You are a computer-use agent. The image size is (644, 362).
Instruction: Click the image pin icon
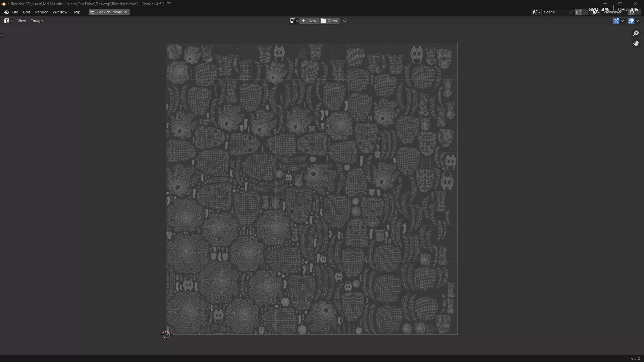pyautogui.click(x=345, y=21)
